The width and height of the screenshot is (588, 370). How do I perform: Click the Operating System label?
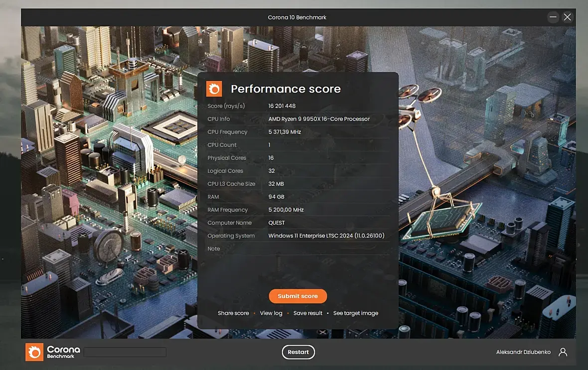click(x=231, y=236)
